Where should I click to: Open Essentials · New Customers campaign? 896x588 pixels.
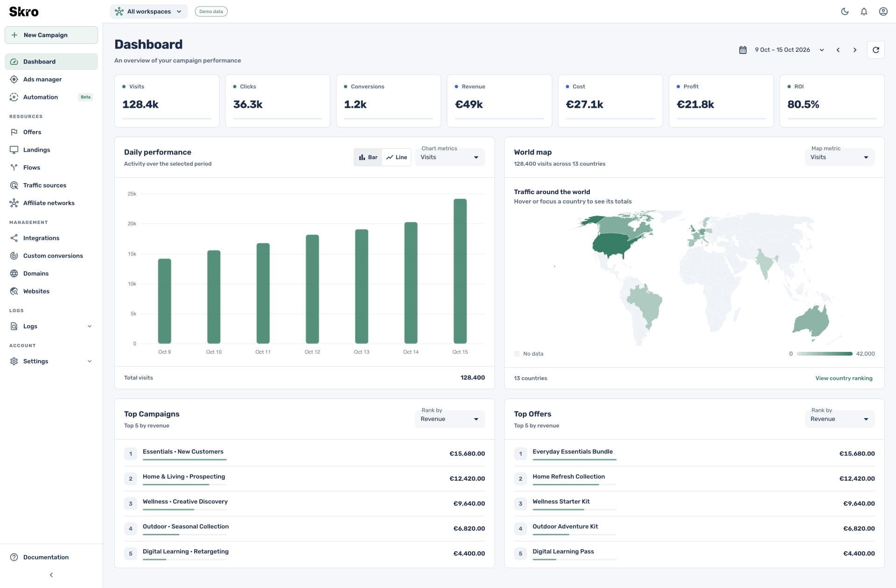click(x=304, y=454)
